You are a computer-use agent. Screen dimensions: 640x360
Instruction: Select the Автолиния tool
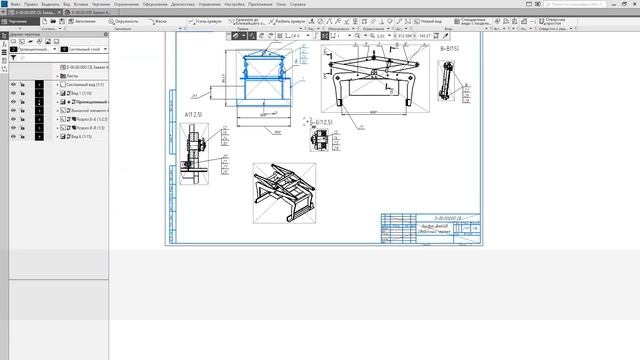[x=82, y=21]
